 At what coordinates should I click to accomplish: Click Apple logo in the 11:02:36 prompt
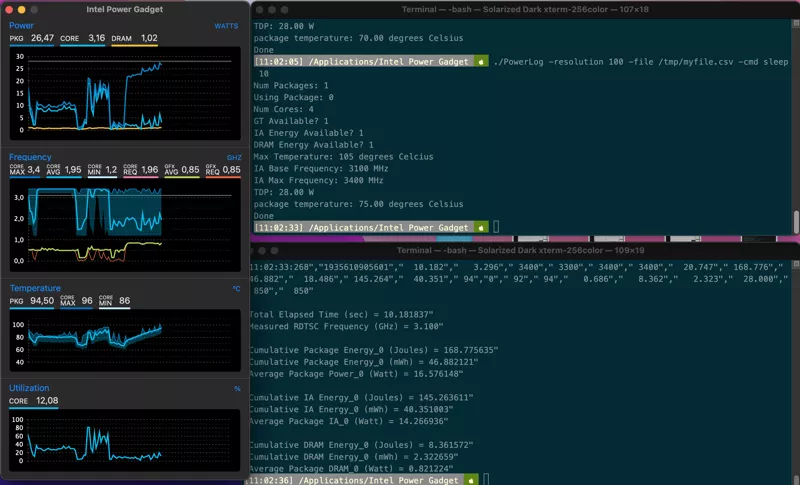(471, 480)
